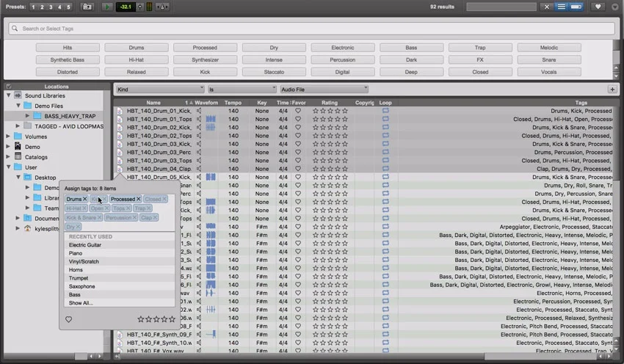The height and width of the screenshot is (364, 624).
Task: Remove the Closed tag via X
Action: [x=164, y=199]
